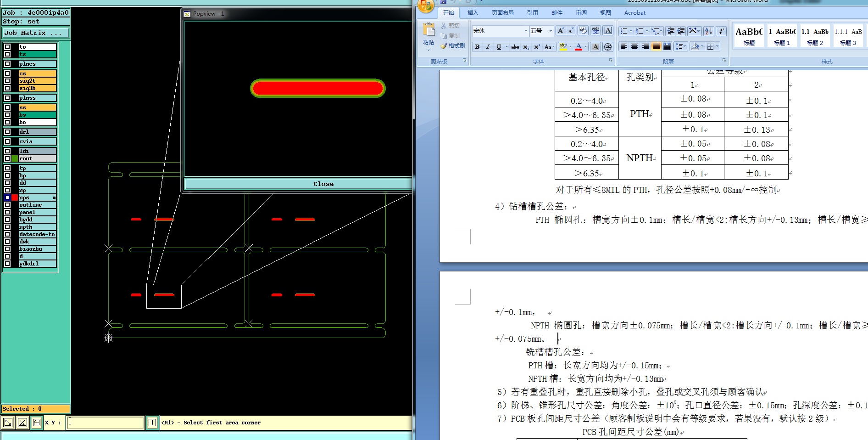Open the borders dropdown
The image size is (868, 440).
pos(717,46)
